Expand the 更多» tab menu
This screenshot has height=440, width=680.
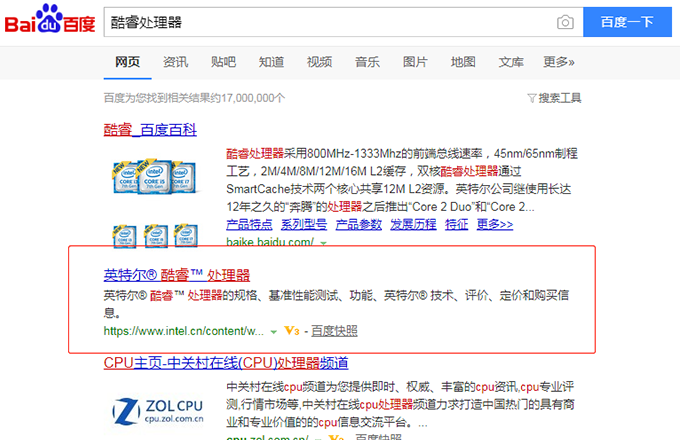pyautogui.click(x=559, y=62)
